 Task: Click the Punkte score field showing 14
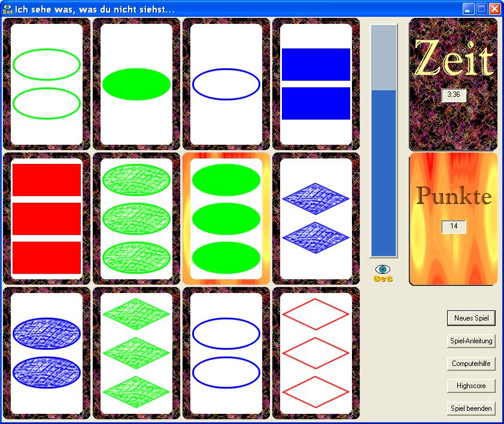click(454, 227)
